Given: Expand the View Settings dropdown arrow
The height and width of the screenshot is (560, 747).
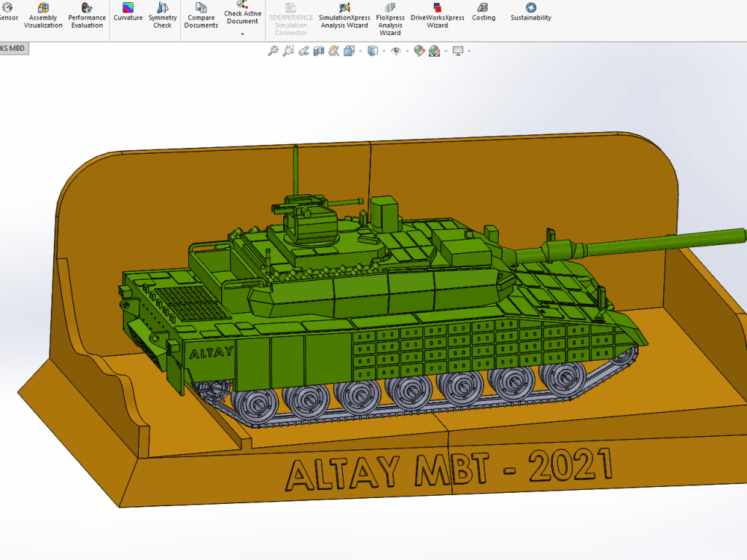Looking at the screenshot, I should [469, 51].
